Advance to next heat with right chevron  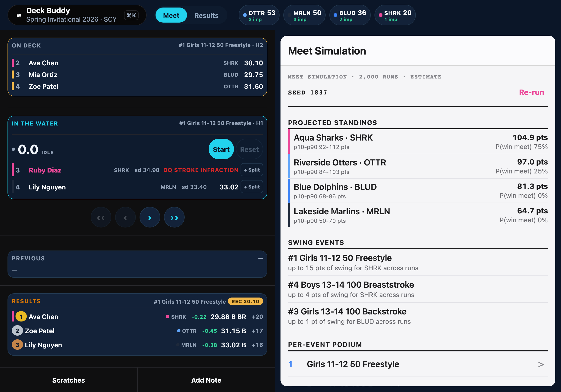tap(150, 217)
